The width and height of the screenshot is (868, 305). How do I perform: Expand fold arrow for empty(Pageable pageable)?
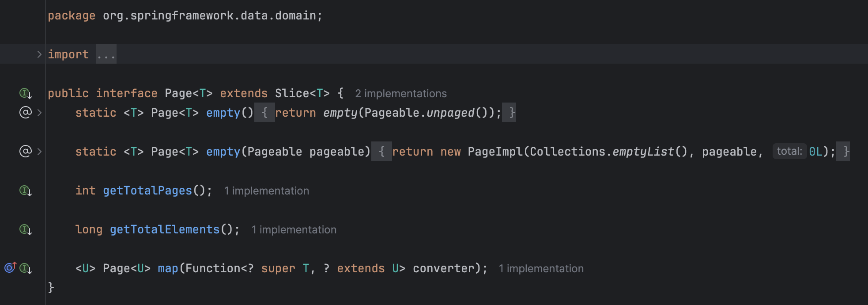[39, 152]
